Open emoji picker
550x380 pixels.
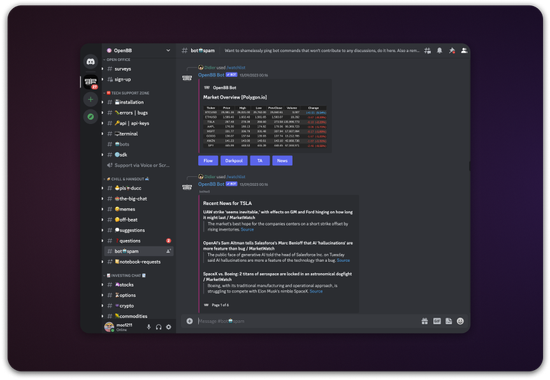[x=460, y=321]
